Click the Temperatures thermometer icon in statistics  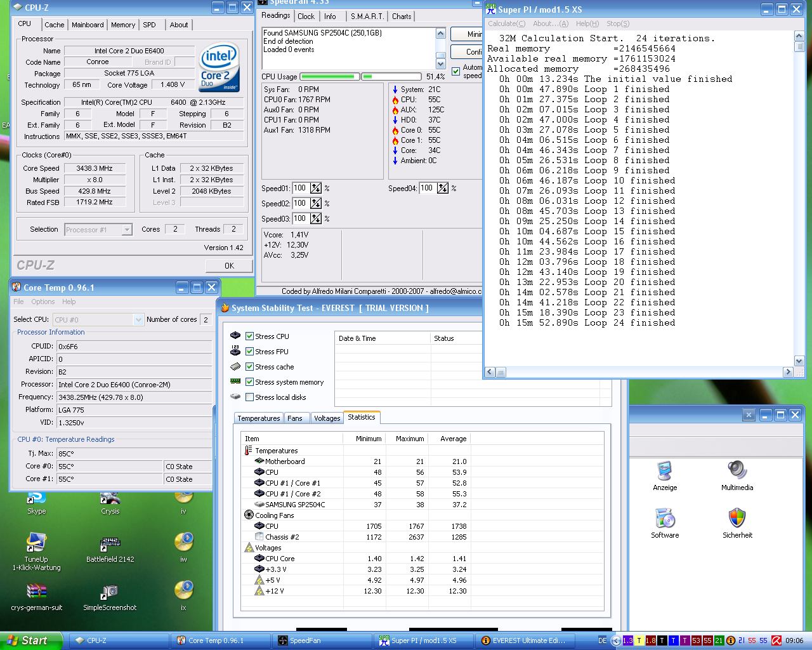pyautogui.click(x=249, y=450)
